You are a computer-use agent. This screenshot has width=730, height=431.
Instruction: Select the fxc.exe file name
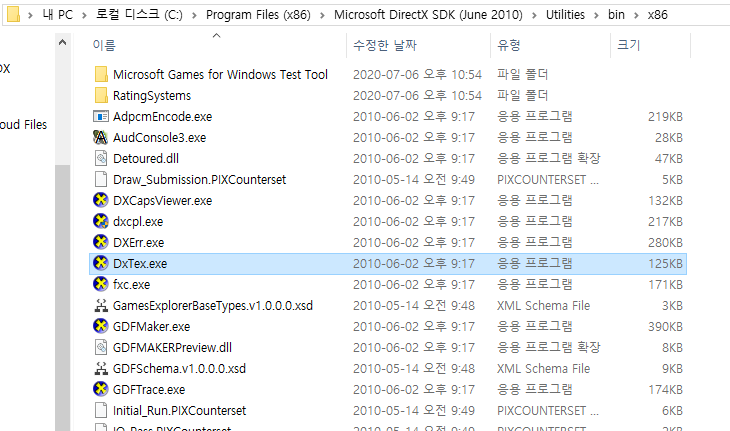(x=132, y=284)
